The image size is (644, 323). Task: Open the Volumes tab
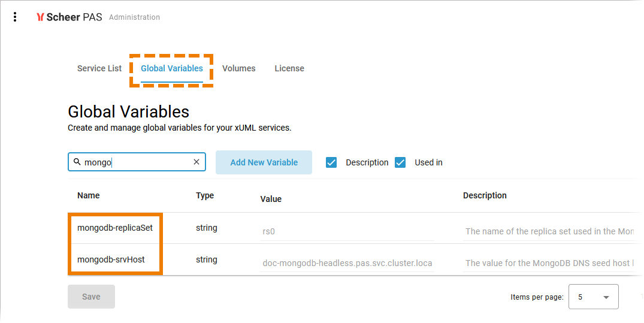click(x=238, y=68)
